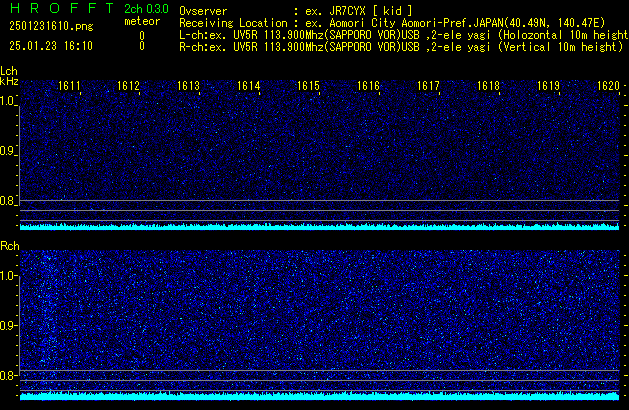Click the 'meteor' counter heading
The width and height of the screenshot is (629, 410).
tap(142, 21)
